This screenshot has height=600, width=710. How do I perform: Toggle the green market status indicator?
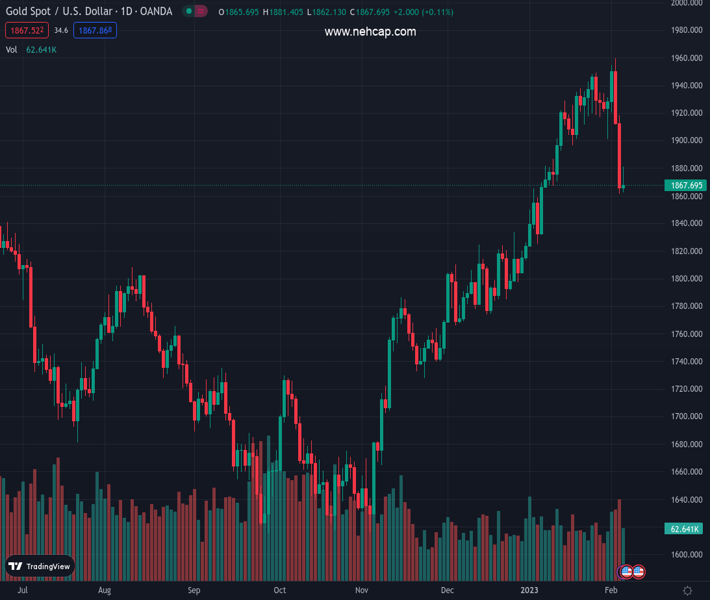coord(188,11)
